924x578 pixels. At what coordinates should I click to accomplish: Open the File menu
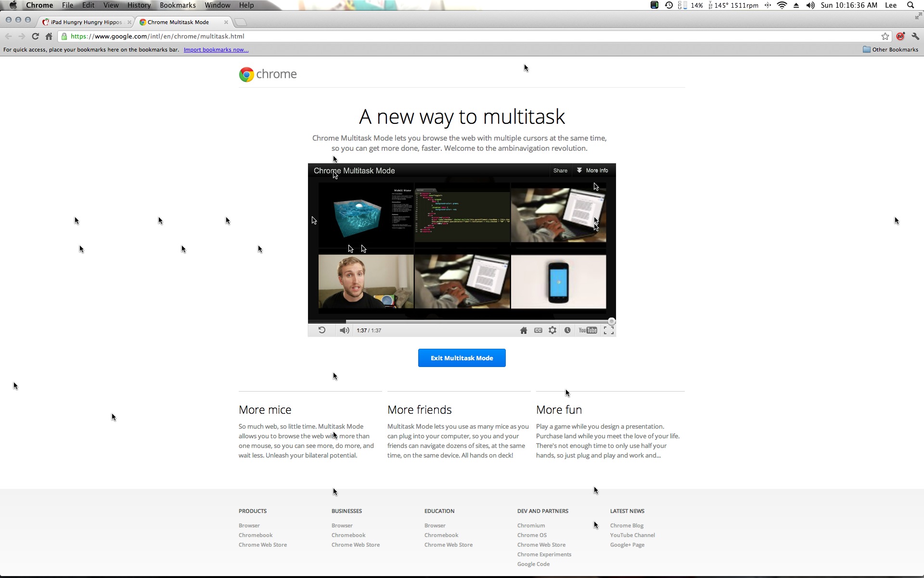[x=67, y=5]
